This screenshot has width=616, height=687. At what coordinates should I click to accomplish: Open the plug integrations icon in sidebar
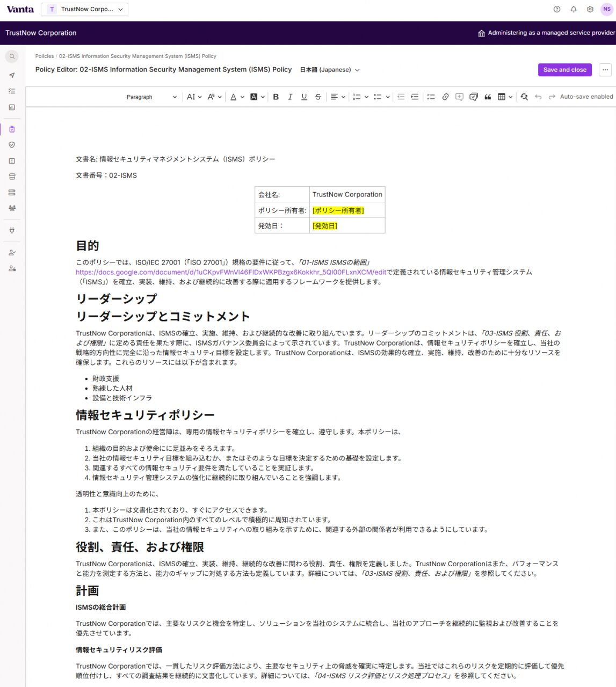point(12,230)
